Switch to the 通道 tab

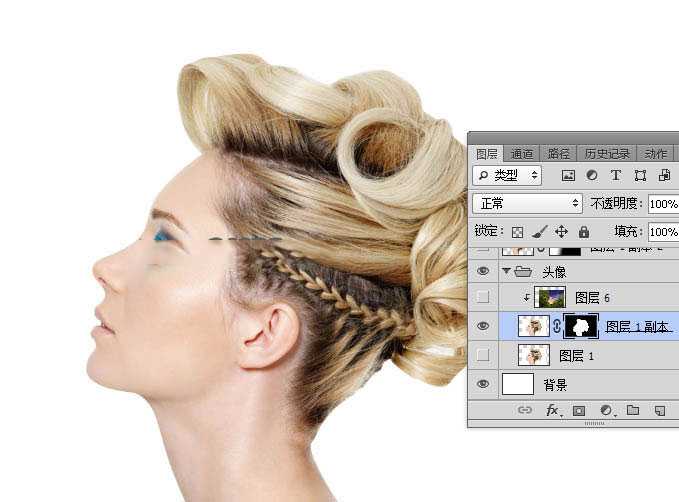click(521, 153)
